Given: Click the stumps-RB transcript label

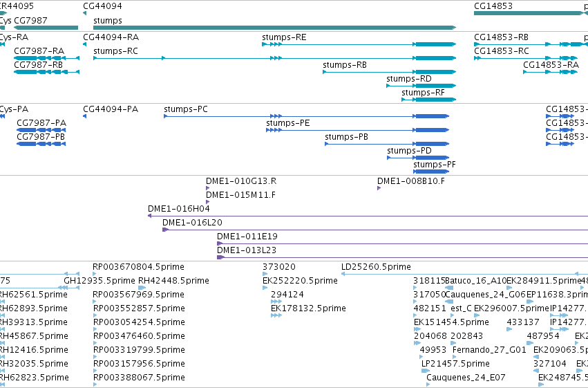Looking at the screenshot, I should coord(345,65).
